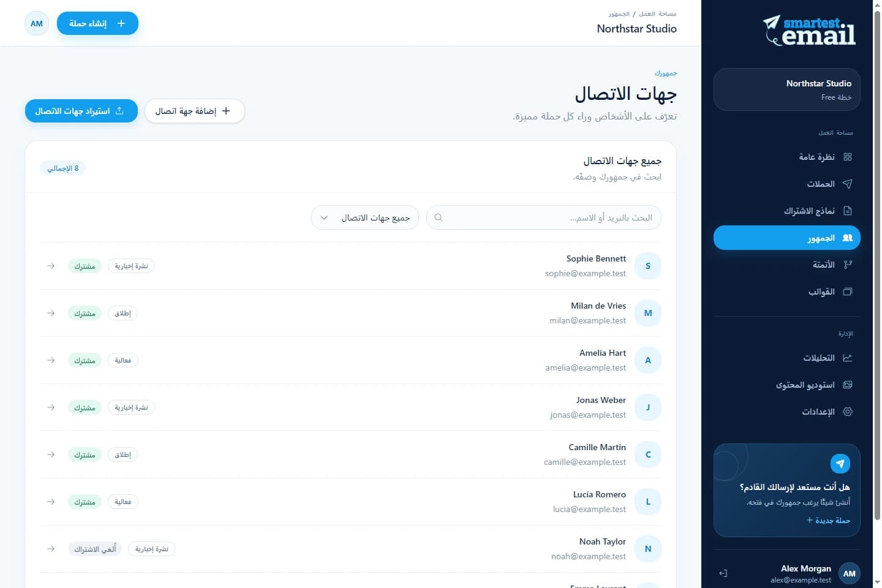The image size is (882, 588).
Task: Follow the حملة جديدة link
Action: click(x=828, y=520)
